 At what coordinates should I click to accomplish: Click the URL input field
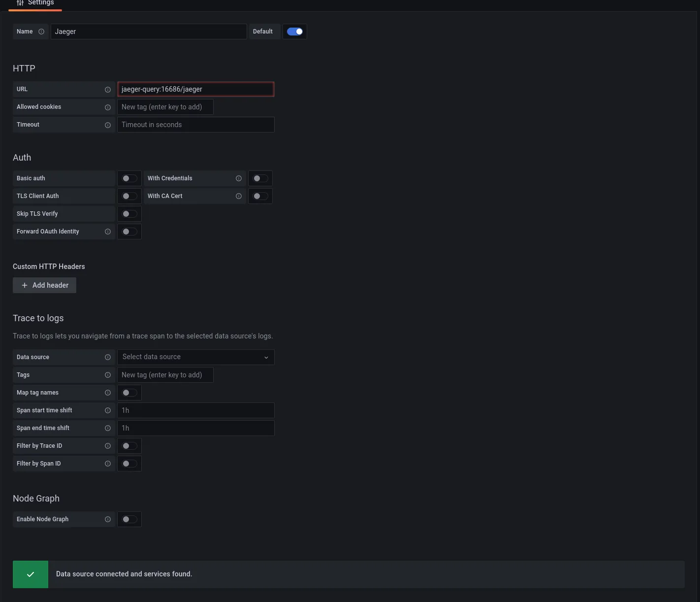click(196, 89)
